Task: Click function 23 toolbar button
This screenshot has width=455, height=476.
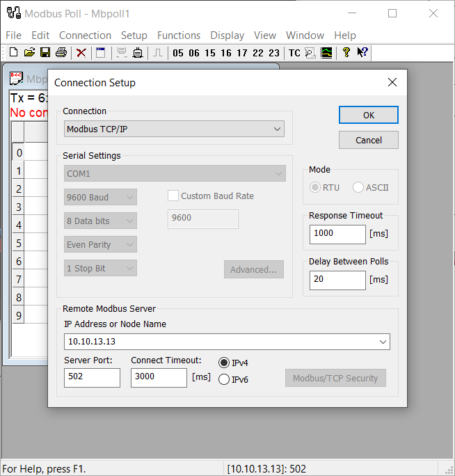Action: (x=274, y=53)
